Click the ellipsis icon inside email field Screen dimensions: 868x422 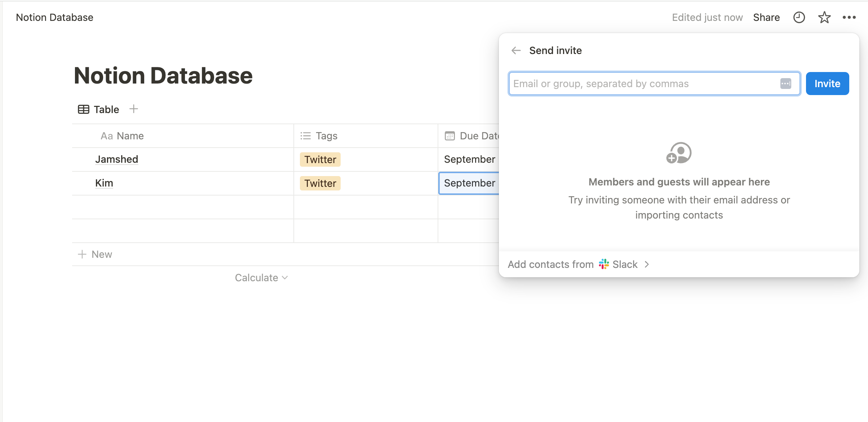[x=786, y=84]
